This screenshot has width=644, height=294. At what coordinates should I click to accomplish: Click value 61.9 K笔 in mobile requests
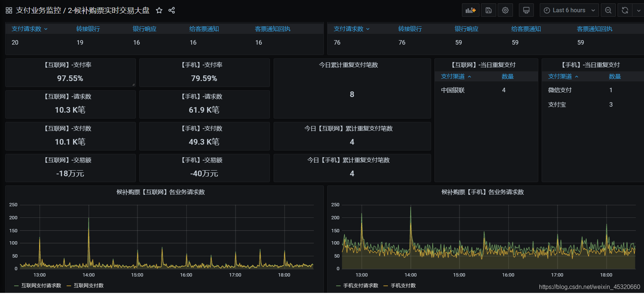[x=204, y=110]
